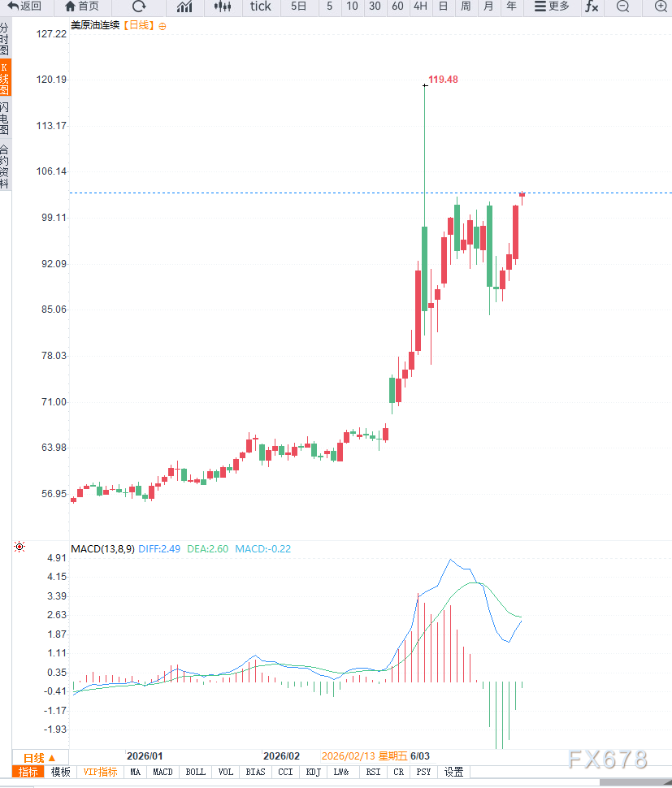Click the 返回 back arrow button
Screen dimensions: 672x788
click(x=24, y=6)
